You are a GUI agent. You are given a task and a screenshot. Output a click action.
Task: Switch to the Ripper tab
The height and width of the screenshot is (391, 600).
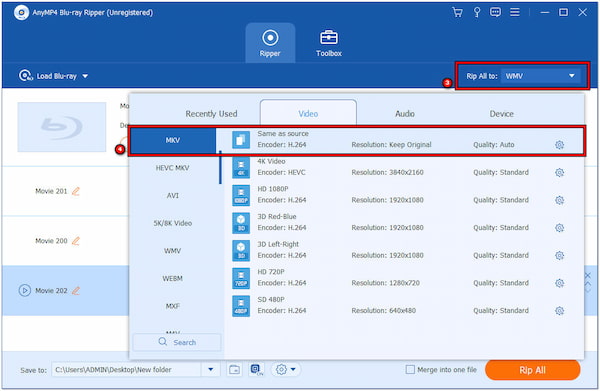click(x=270, y=43)
